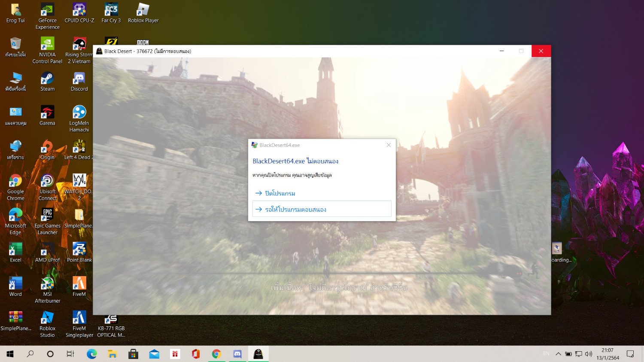
Task: Launch Roblox Studio desktop shortcut
Action: tap(47, 324)
